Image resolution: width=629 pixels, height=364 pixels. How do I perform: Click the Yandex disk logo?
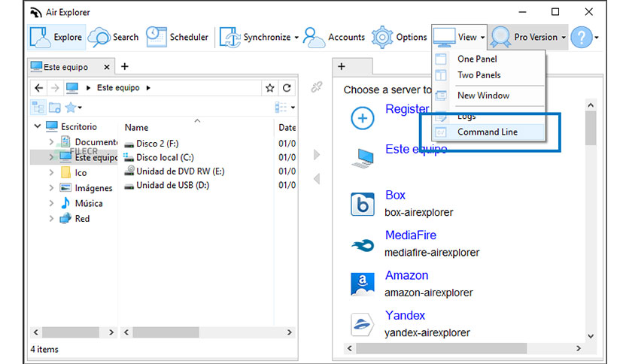coord(362,324)
